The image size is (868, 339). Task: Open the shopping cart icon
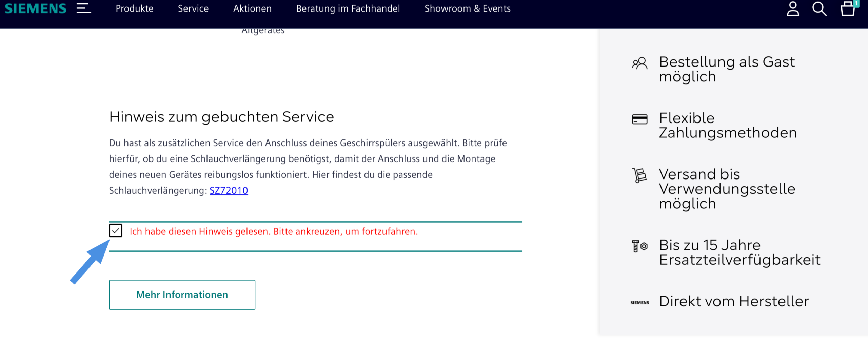point(848,9)
